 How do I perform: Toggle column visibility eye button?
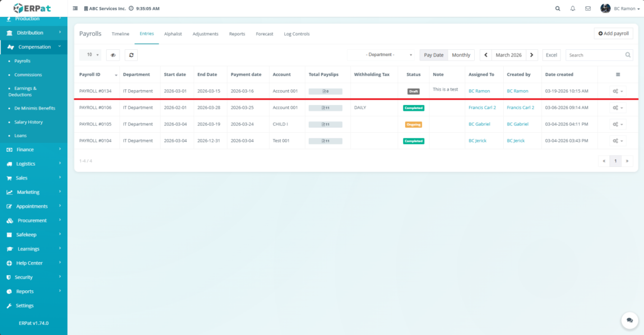point(113,55)
